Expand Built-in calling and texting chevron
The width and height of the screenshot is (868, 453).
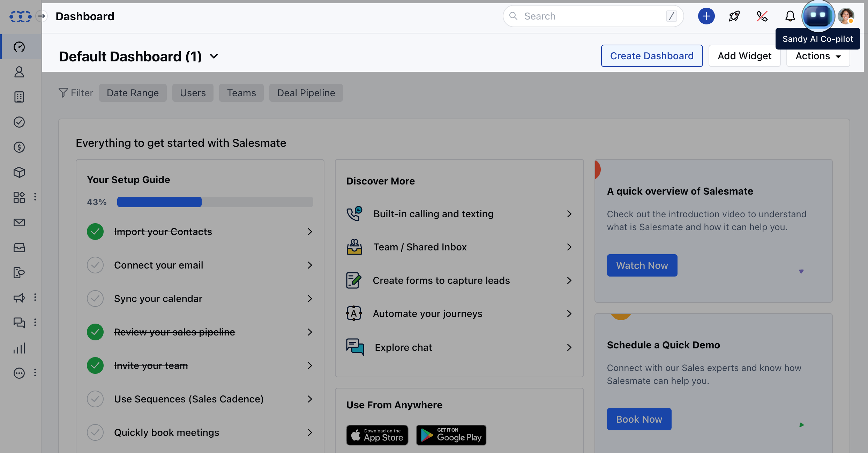pos(569,214)
